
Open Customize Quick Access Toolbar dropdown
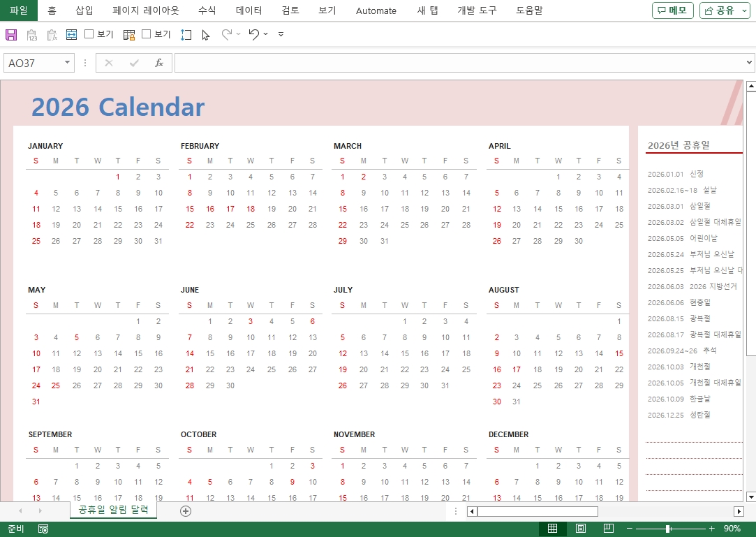(x=281, y=34)
